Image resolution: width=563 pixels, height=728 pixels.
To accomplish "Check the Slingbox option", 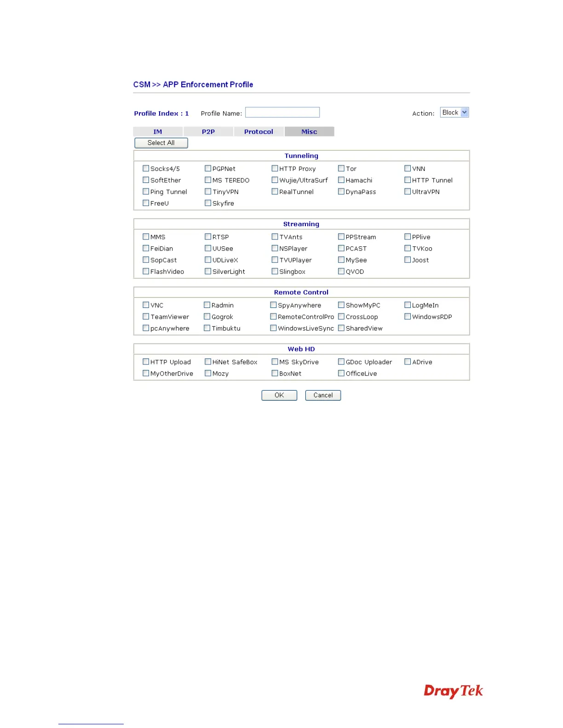I will click(275, 271).
